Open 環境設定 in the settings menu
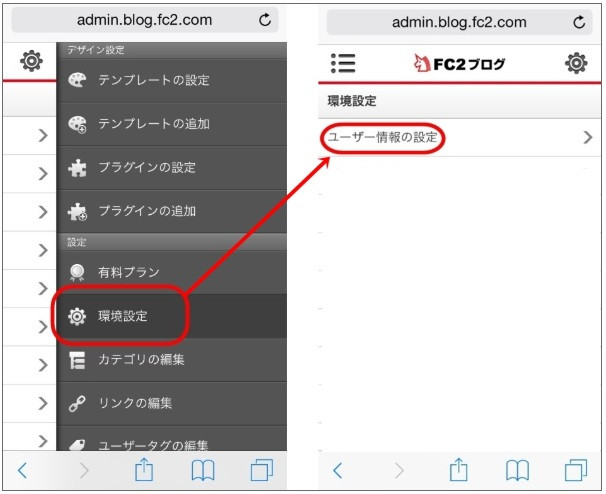This screenshot has height=494, width=606. tap(121, 316)
